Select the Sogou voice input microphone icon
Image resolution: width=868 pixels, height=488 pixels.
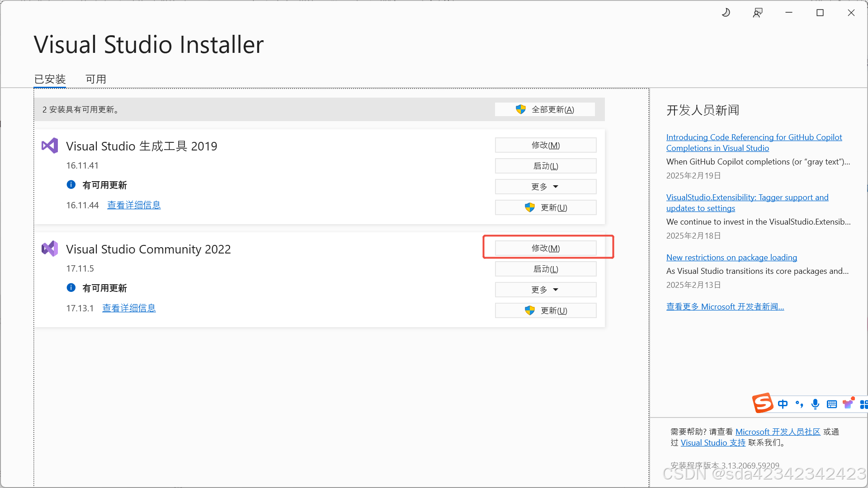815,404
